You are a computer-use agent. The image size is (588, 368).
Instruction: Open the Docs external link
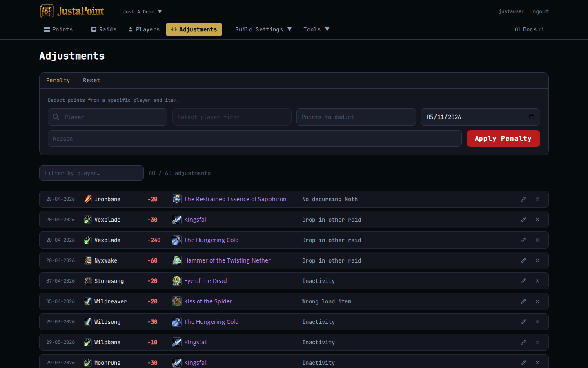529,29
